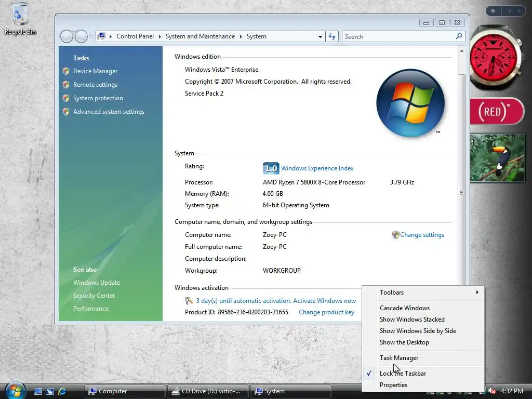
Task: Click System and Maintenance breadcrumb
Action: click(x=200, y=36)
